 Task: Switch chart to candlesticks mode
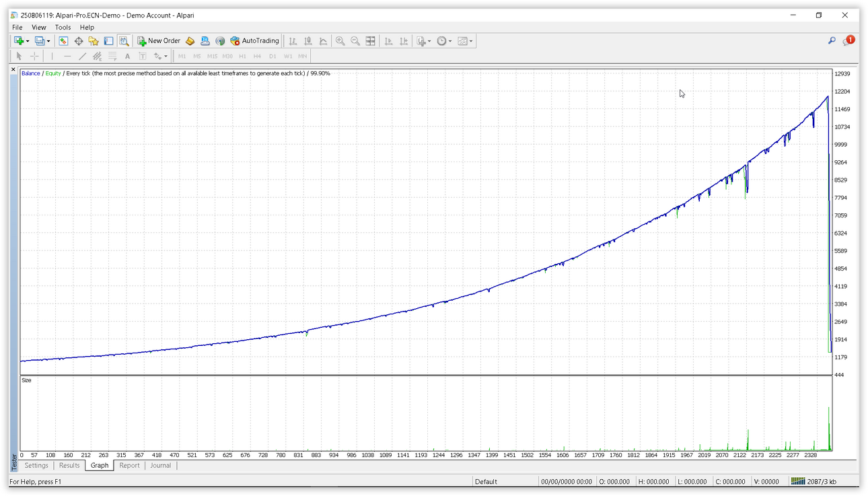pos(308,41)
